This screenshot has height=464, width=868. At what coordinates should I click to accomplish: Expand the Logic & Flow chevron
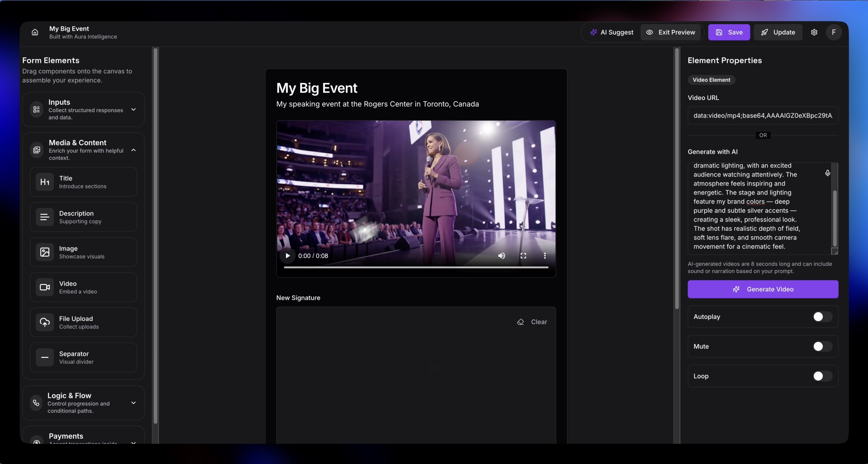pyautogui.click(x=133, y=403)
